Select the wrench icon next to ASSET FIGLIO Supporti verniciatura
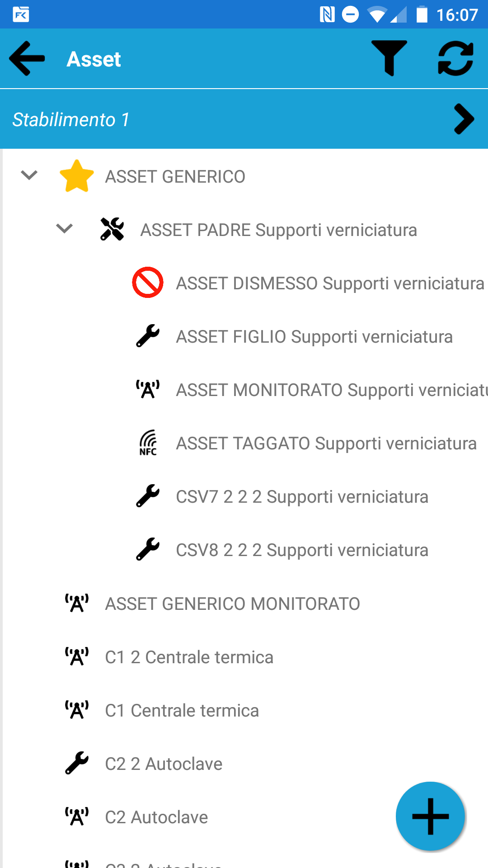Viewport: 488px width, 868px height. (x=147, y=336)
